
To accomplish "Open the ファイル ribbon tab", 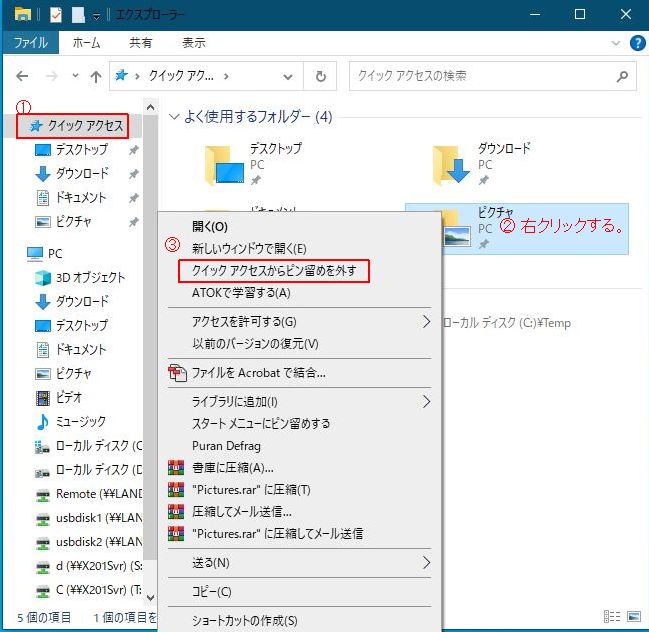I will pyautogui.click(x=30, y=43).
